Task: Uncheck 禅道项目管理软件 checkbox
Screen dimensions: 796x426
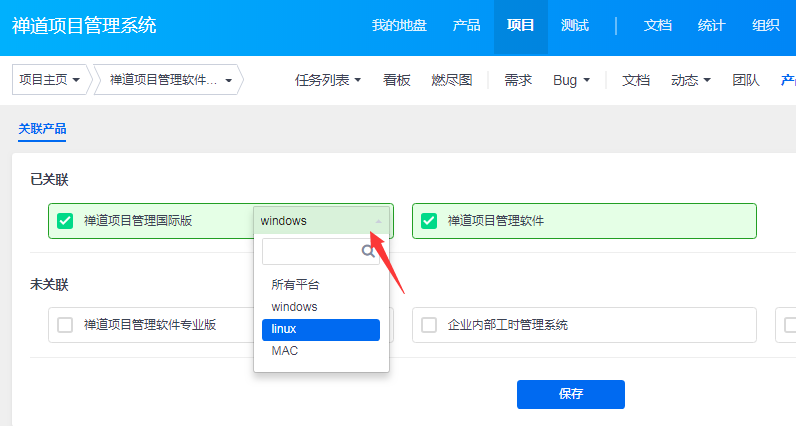Action: pyautogui.click(x=429, y=221)
